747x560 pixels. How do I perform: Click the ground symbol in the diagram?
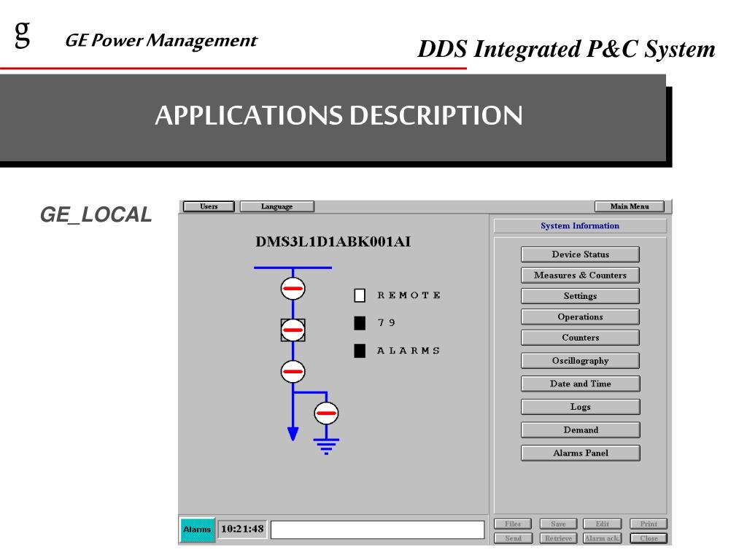(x=326, y=447)
